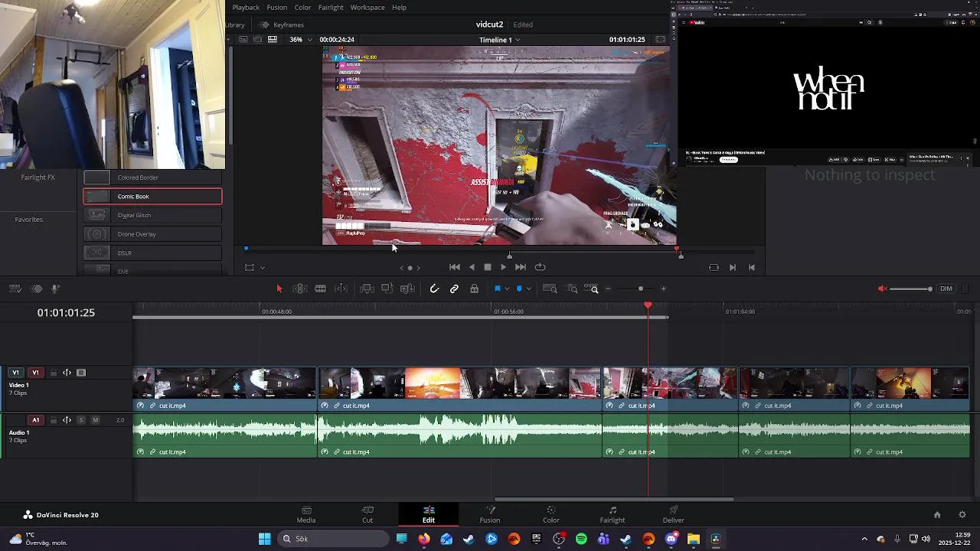Image resolution: width=980 pixels, height=551 pixels.
Task: Switch to the Media page
Action: 306,515
